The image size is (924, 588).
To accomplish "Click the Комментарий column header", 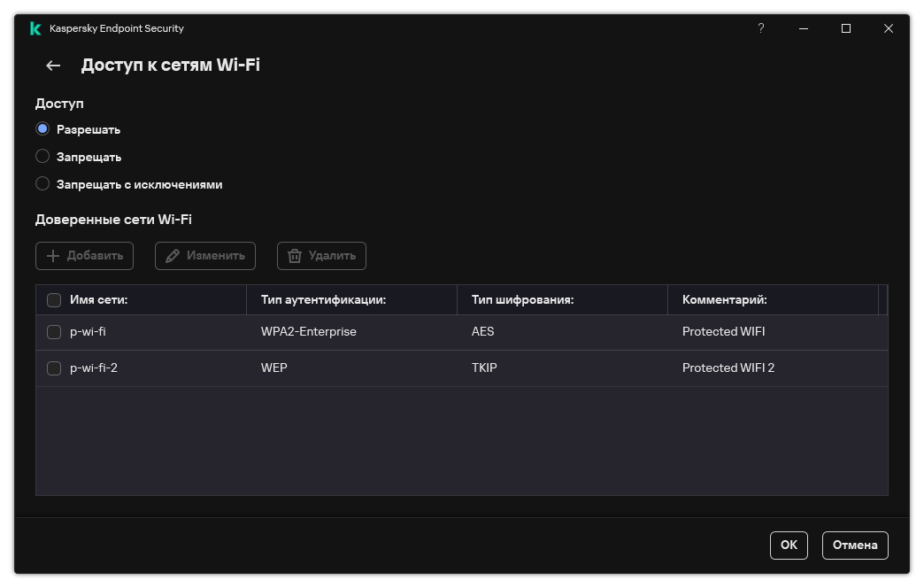I will click(724, 300).
